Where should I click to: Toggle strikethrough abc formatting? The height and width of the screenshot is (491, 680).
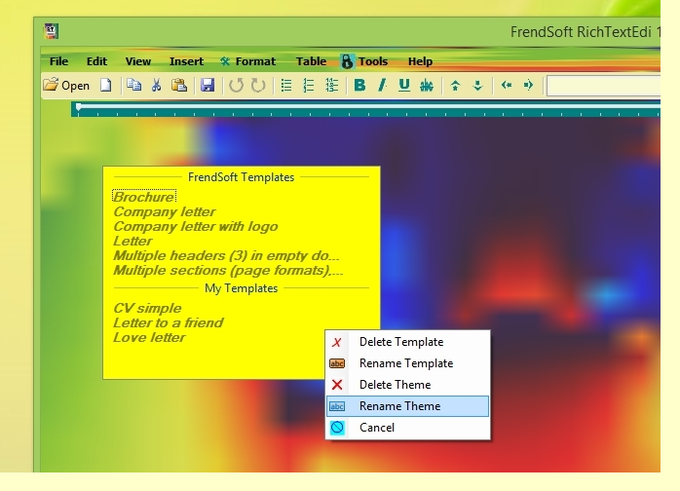coord(427,85)
